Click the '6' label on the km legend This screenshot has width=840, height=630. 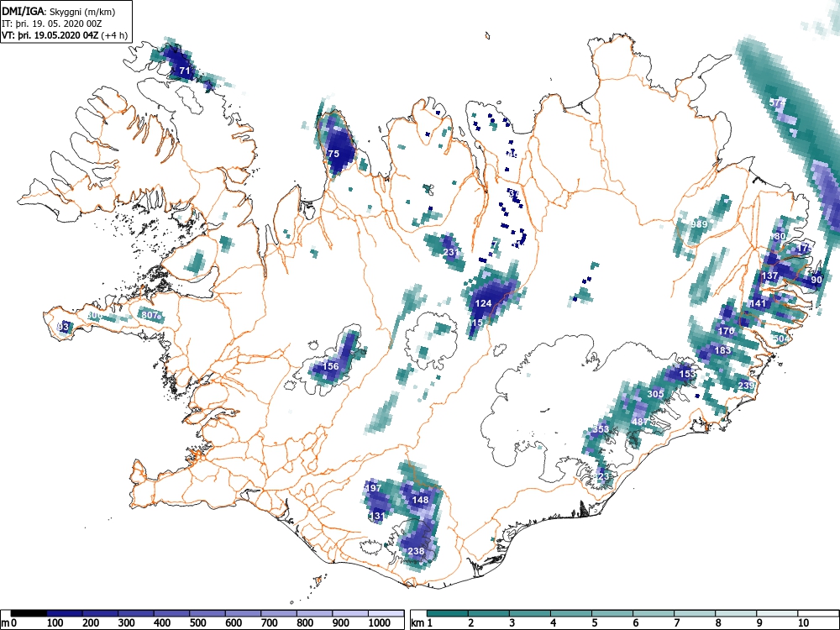tap(636, 623)
